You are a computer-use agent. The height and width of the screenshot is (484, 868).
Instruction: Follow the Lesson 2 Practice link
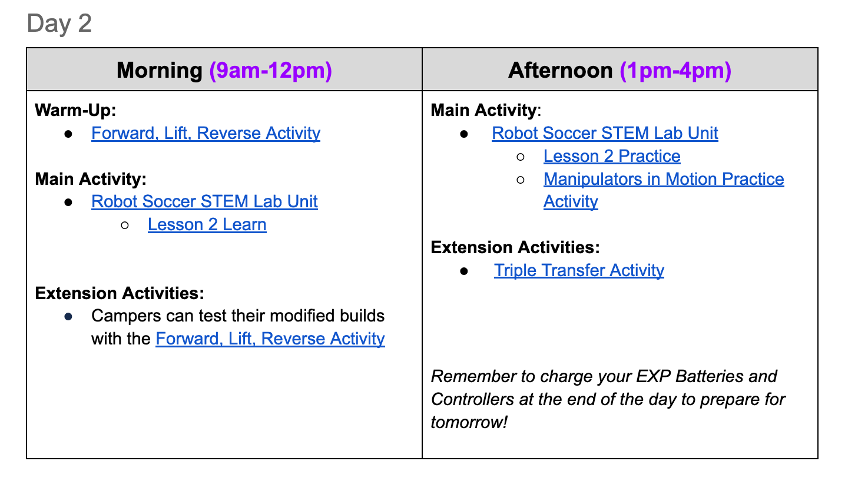point(612,156)
